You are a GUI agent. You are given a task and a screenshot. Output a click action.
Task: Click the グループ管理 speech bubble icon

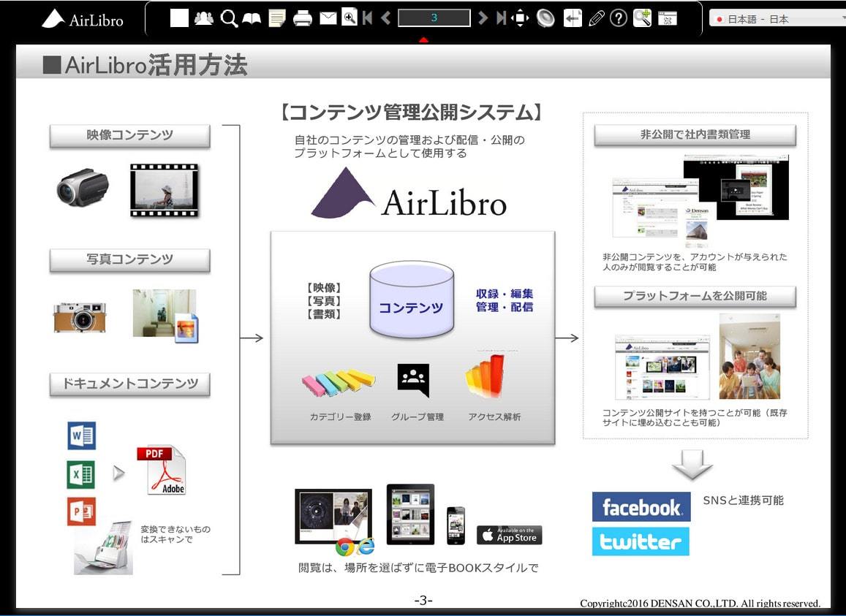(413, 380)
